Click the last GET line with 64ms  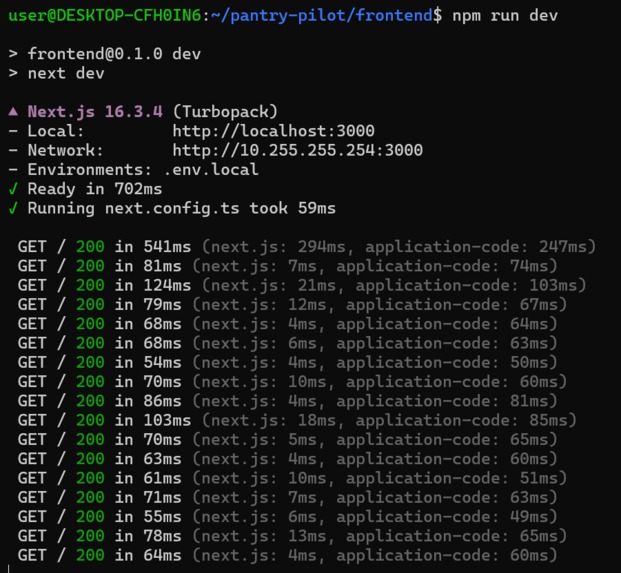tap(287, 555)
